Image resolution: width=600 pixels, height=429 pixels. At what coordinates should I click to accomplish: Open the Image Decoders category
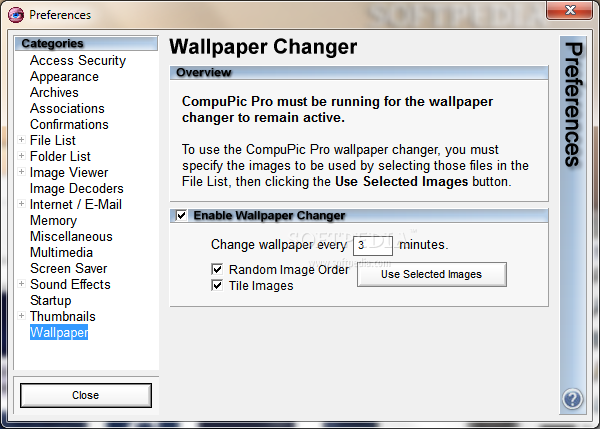pyautogui.click(x=77, y=188)
